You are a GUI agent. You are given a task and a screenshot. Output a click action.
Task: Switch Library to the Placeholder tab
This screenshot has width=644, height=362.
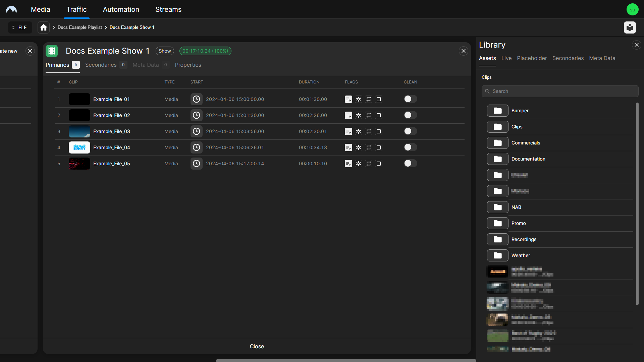click(532, 58)
